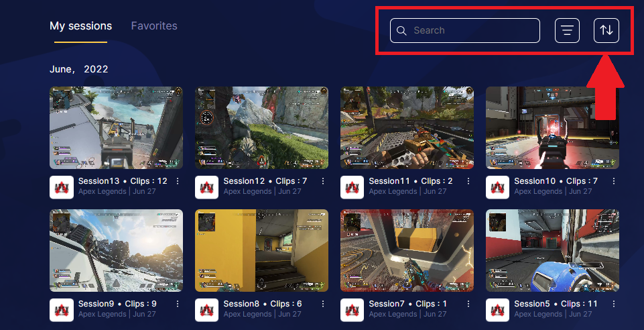
Task: Click 'Apex Legends | Jun 27' under Session13
Action: [117, 192]
